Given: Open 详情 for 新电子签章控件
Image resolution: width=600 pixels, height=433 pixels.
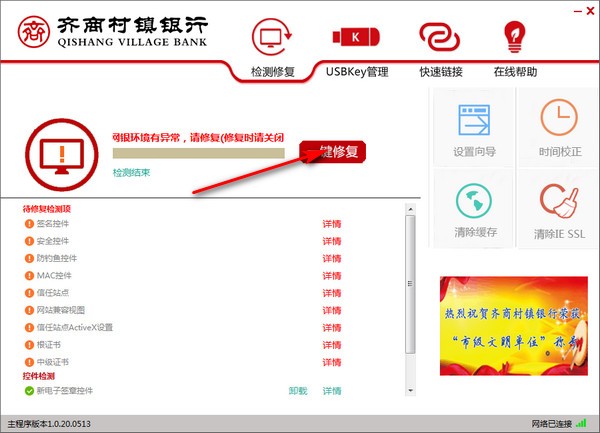Looking at the screenshot, I should [x=331, y=391].
